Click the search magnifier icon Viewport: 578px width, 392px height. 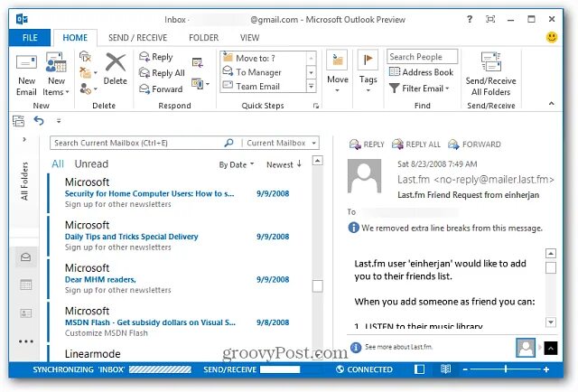(228, 143)
